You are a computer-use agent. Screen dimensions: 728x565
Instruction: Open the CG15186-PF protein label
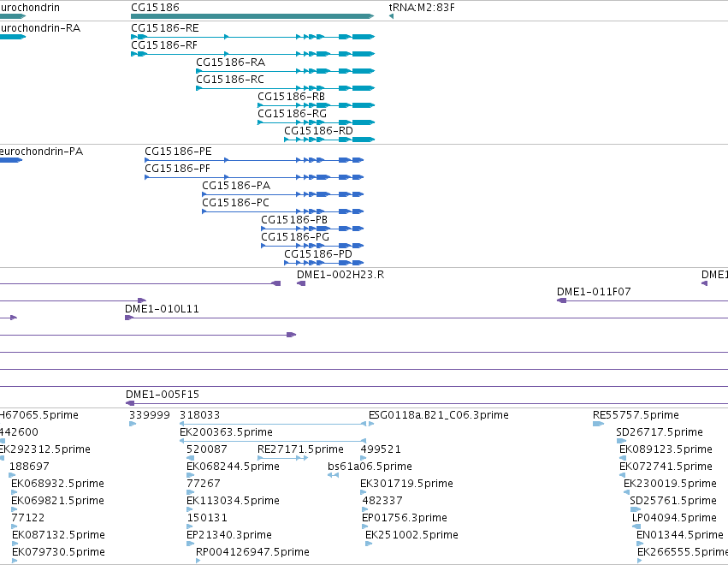pos(177,169)
